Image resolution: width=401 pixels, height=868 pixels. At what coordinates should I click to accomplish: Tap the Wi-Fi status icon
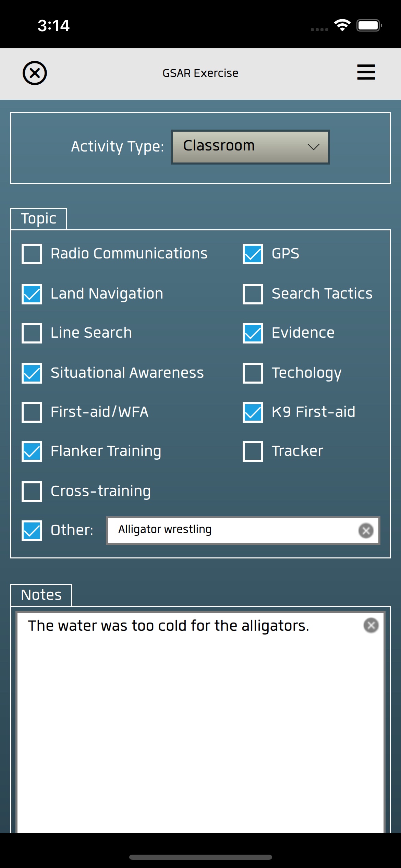pos(342,25)
